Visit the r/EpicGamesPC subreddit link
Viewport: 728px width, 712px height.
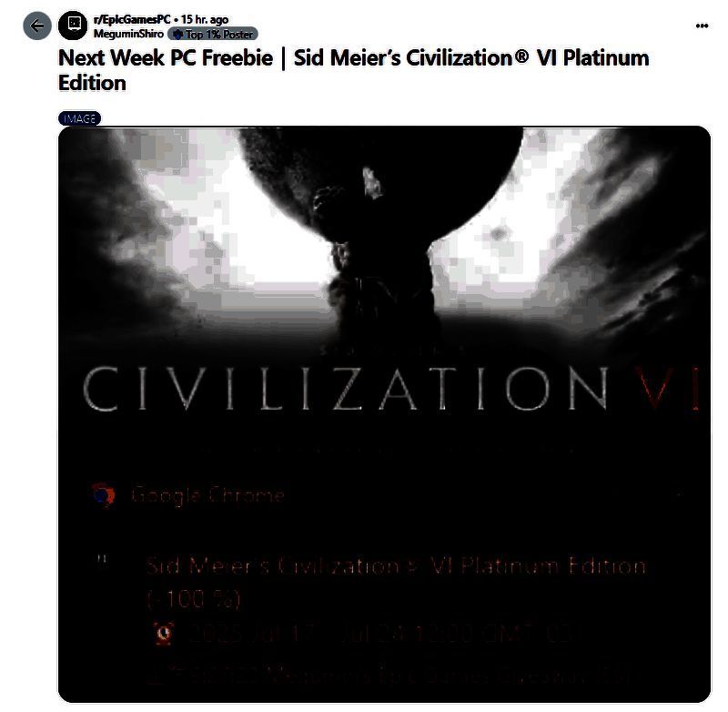click(132, 19)
